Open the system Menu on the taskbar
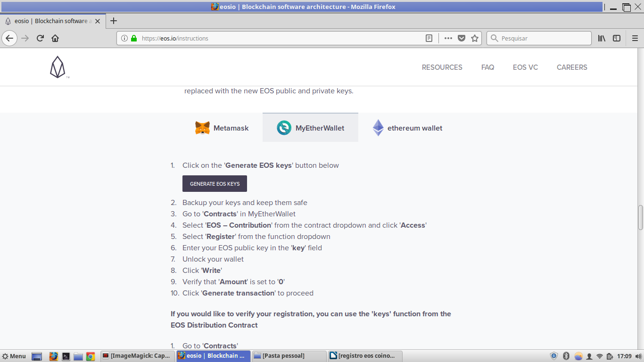The width and height of the screenshot is (644, 362). coord(14,356)
